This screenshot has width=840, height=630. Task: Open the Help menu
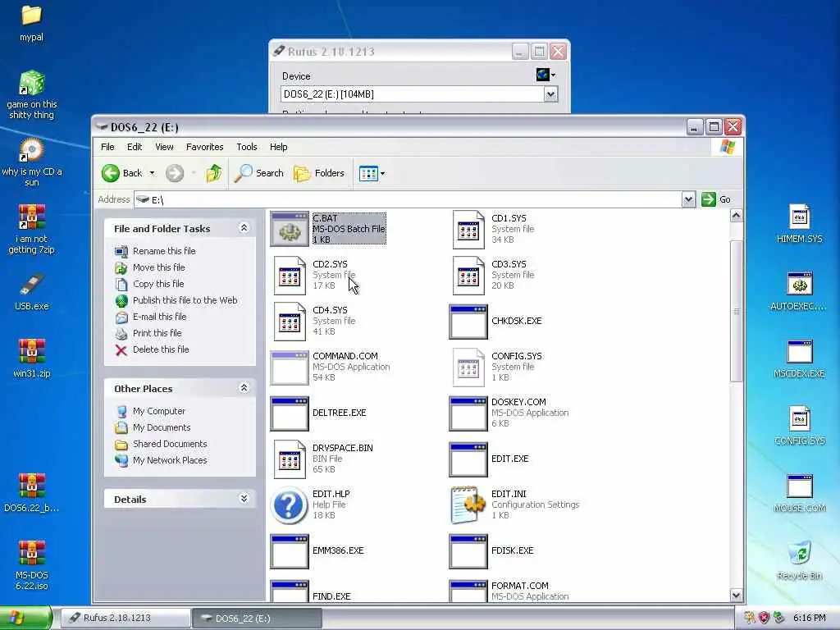coord(279,147)
